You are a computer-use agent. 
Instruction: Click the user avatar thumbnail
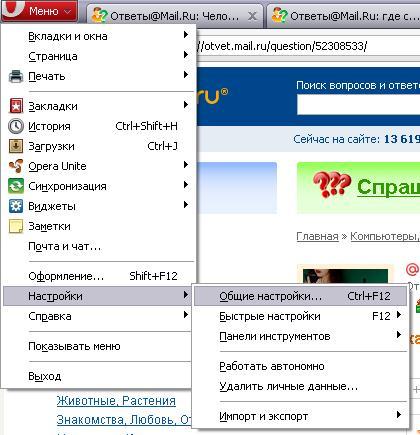tap(345, 275)
